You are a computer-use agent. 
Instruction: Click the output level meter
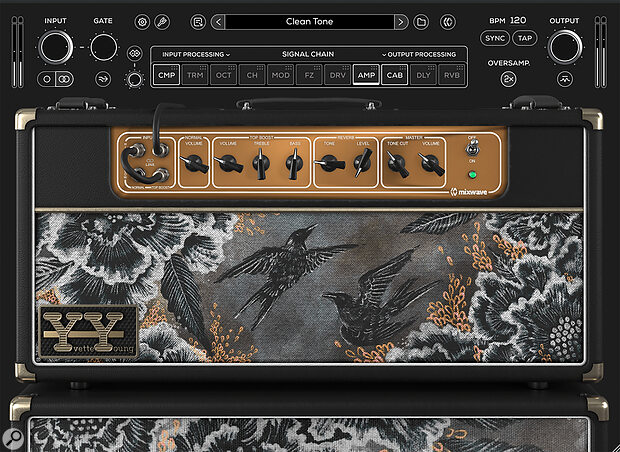point(601,52)
